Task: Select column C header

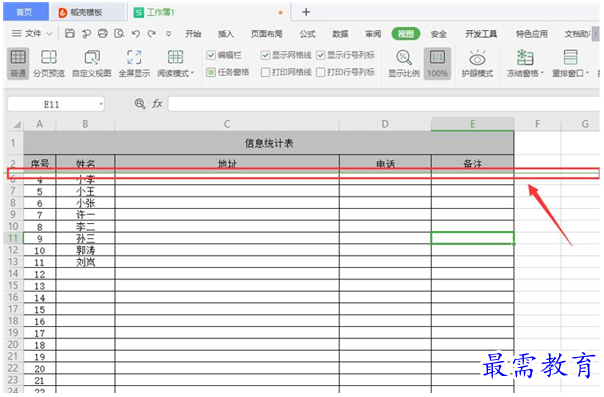Action: click(x=227, y=124)
